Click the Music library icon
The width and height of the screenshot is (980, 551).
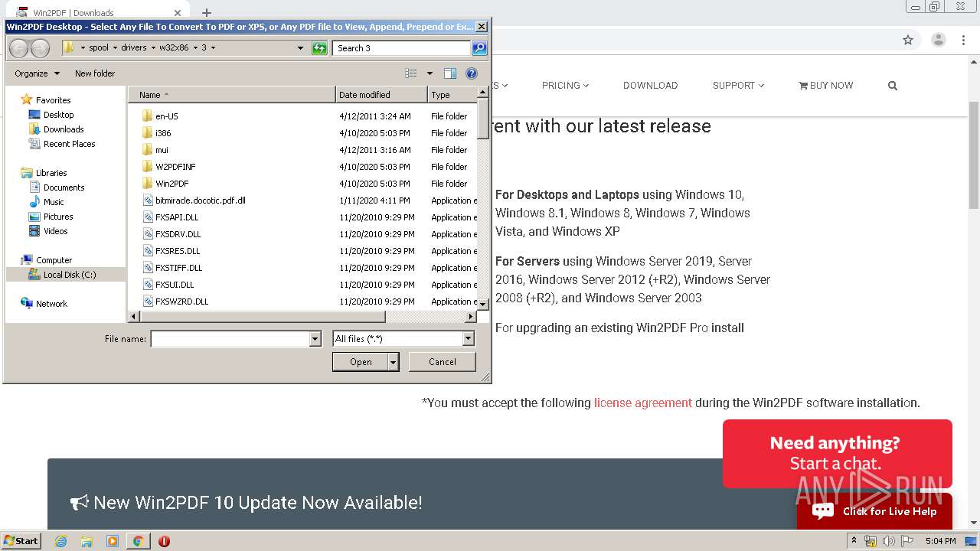(34, 202)
